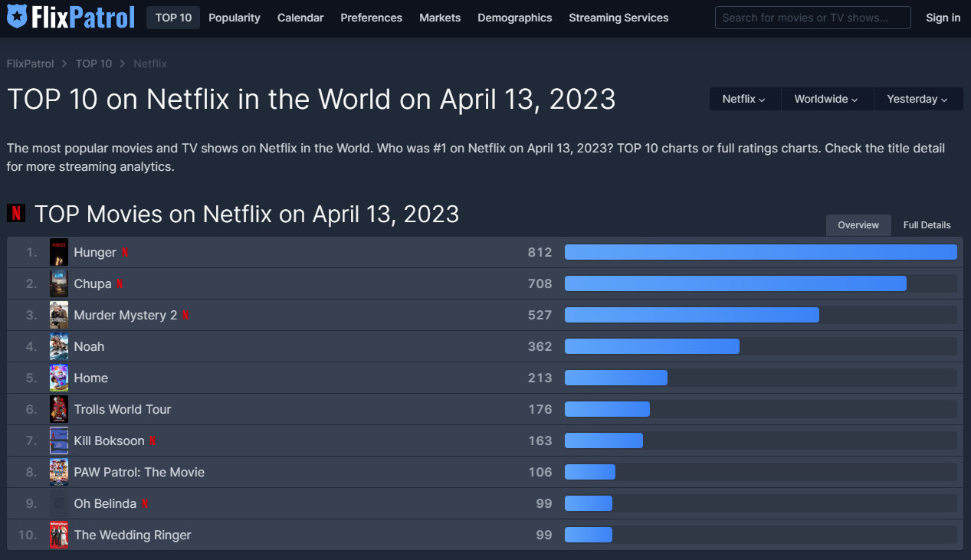
Task: Click the FlixPatrol logo
Action: click(x=71, y=17)
